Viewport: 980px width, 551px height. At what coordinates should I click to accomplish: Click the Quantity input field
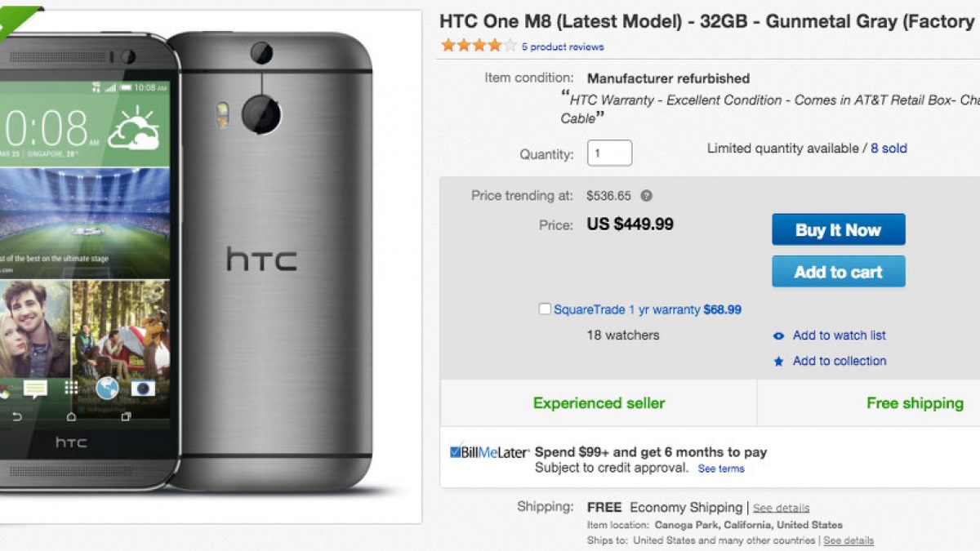pyautogui.click(x=609, y=153)
